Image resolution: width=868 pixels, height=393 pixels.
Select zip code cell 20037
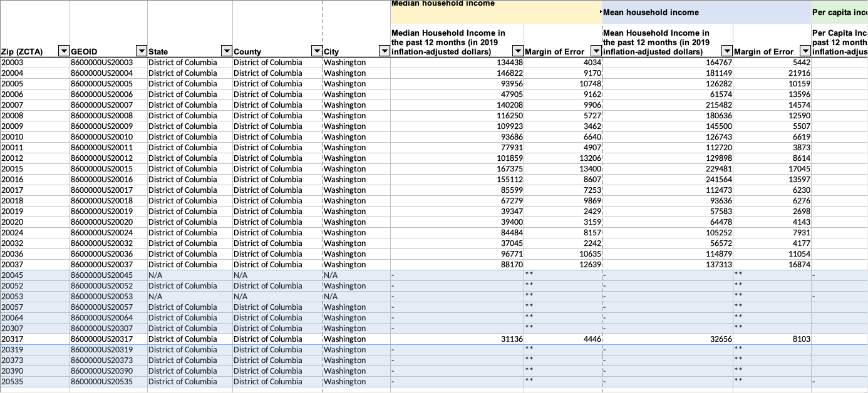click(x=35, y=265)
